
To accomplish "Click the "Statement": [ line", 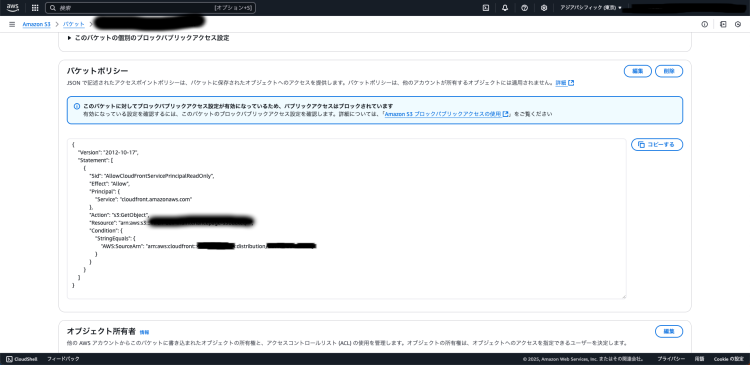I will (x=95, y=160).
